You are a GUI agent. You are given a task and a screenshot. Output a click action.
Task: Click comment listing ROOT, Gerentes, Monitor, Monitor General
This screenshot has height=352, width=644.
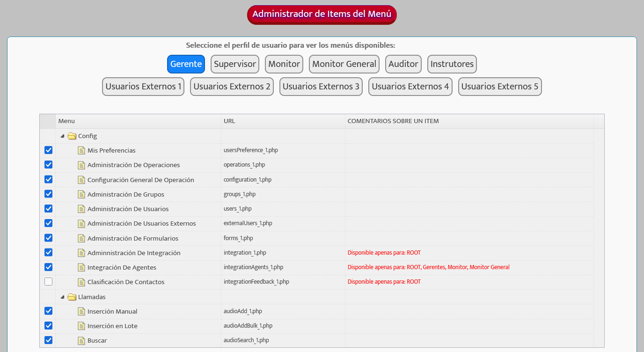[x=428, y=267]
